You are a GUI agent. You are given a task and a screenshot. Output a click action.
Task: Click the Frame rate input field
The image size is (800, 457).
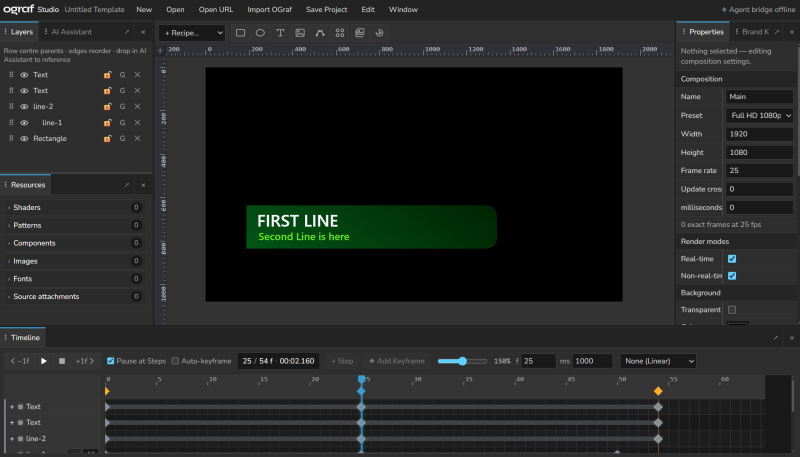click(759, 170)
